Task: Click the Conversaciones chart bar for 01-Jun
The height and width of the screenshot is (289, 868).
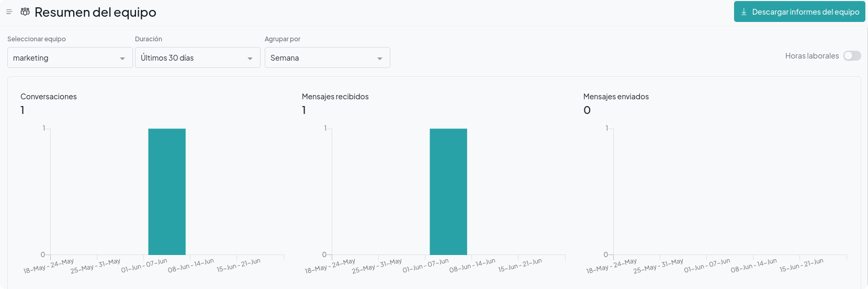Action: pyautogui.click(x=167, y=192)
